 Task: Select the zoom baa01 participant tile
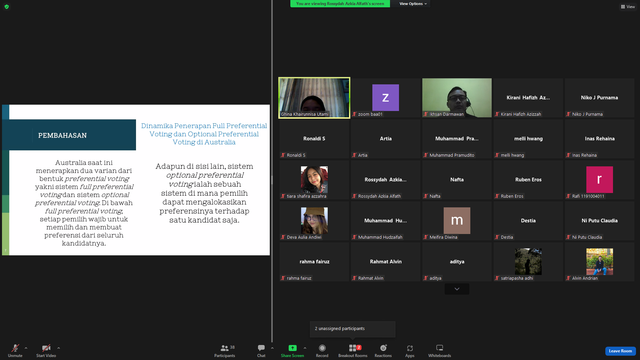coord(385,98)
